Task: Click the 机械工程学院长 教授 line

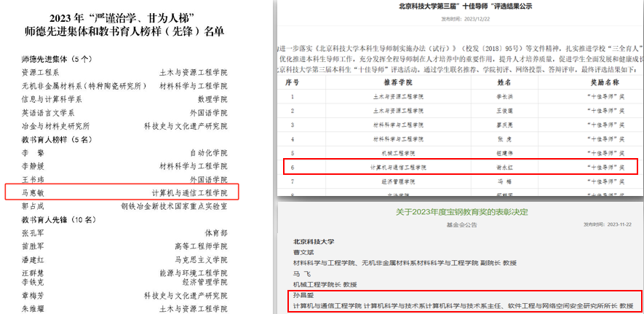Action: click(325, 284)
